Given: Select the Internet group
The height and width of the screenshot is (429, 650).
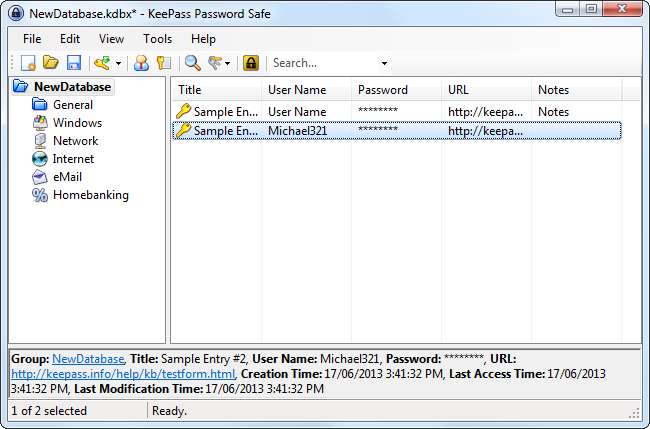Looking at the screenshot, I should pyautogui.click(x=73, y=159).
